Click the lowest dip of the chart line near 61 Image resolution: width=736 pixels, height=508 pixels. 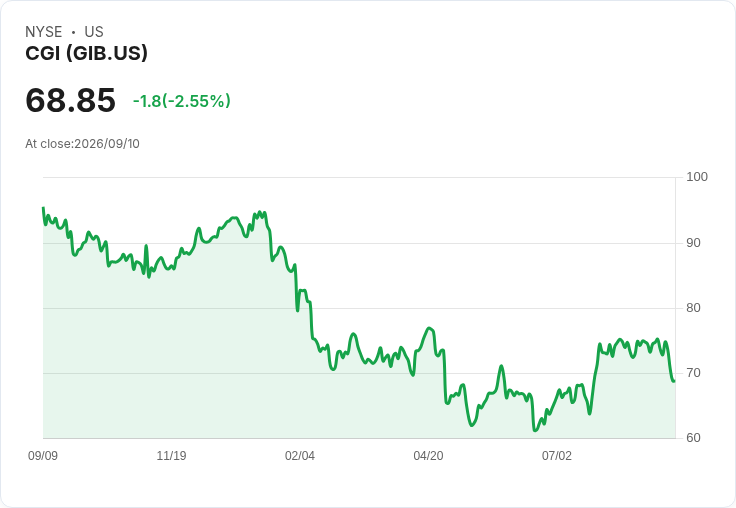pyautogui.click(x=535, y=430)
